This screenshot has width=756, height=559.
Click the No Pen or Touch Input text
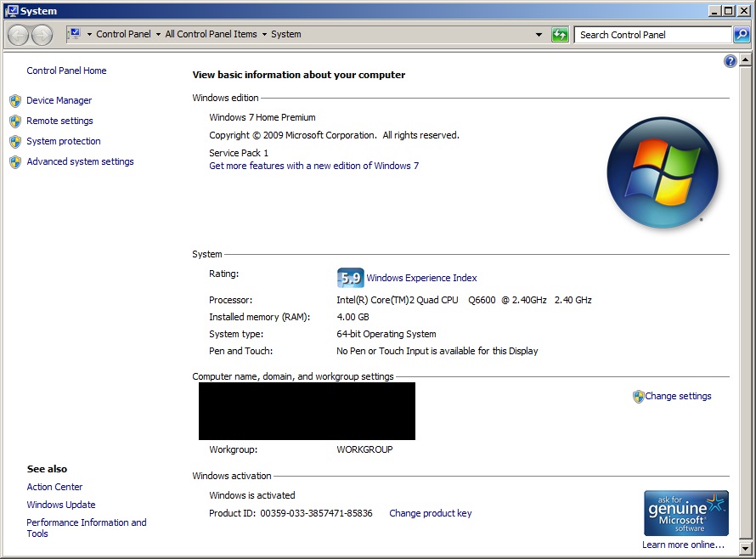tap(437, 351)
